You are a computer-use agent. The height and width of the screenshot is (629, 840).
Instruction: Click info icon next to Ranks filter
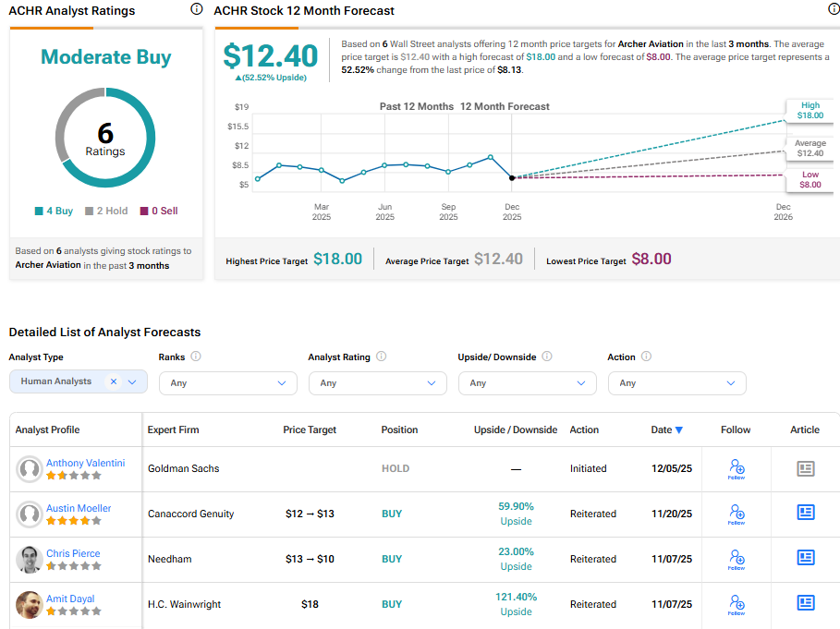(196, 357)
